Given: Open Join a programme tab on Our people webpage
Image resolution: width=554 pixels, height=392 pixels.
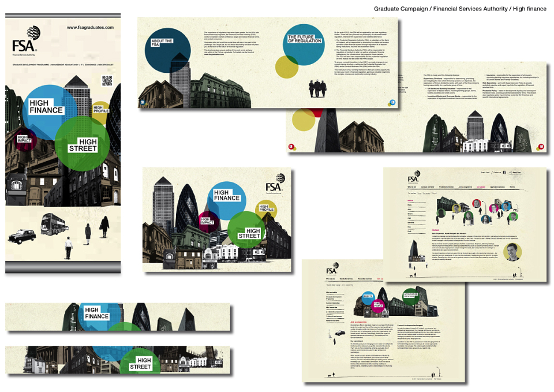Looking at the screenshot, I should point(465,187).
